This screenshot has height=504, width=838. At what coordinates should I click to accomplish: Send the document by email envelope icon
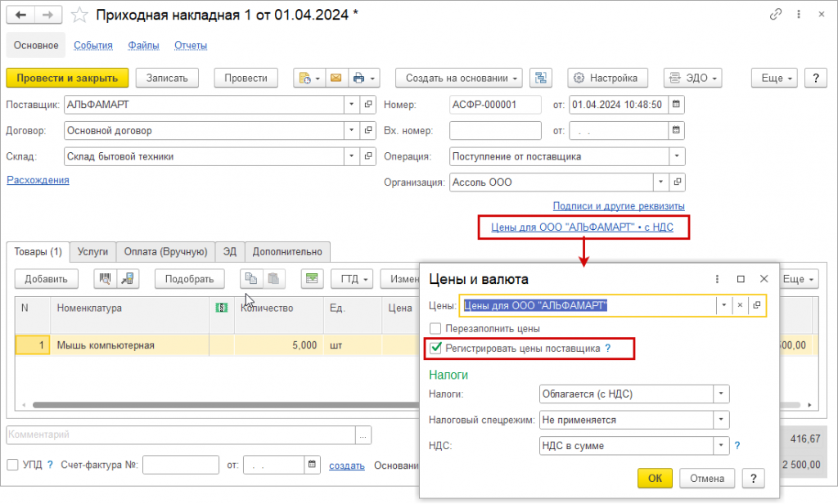tap(336, 78)
